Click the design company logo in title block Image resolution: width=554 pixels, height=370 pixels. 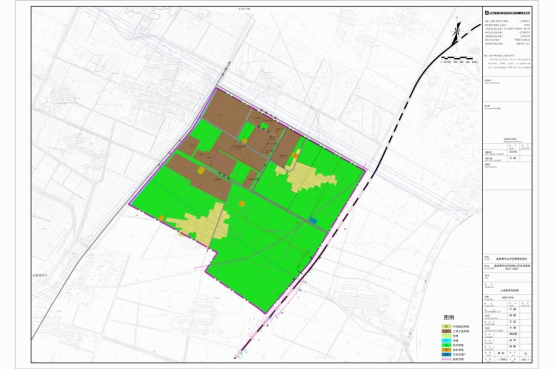click(487, 13)
